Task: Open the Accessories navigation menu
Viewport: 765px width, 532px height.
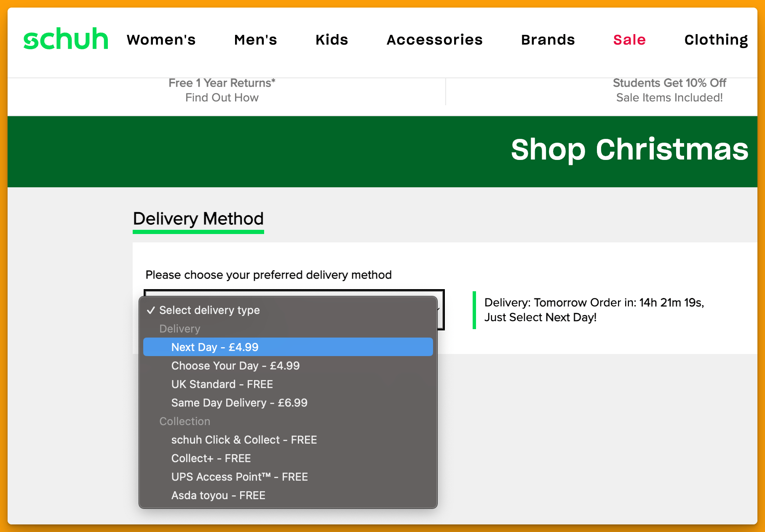Action: point(435,40)
